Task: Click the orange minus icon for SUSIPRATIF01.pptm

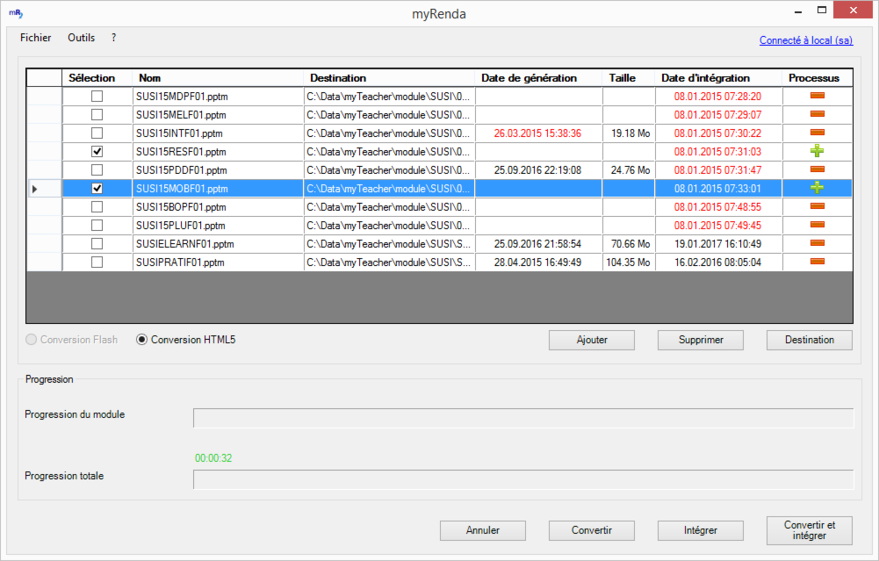Action: pos(816,262)
